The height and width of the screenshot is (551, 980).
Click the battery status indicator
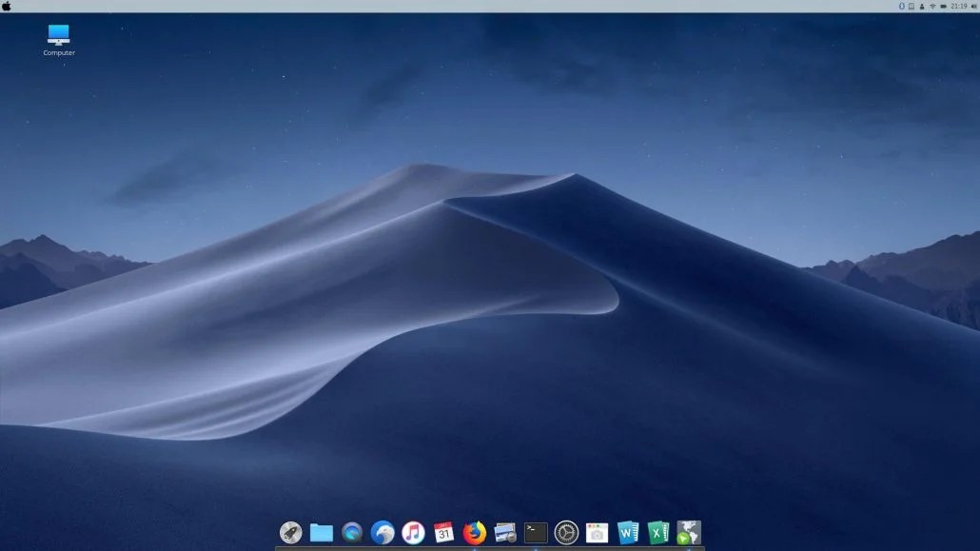click(943, 7)
